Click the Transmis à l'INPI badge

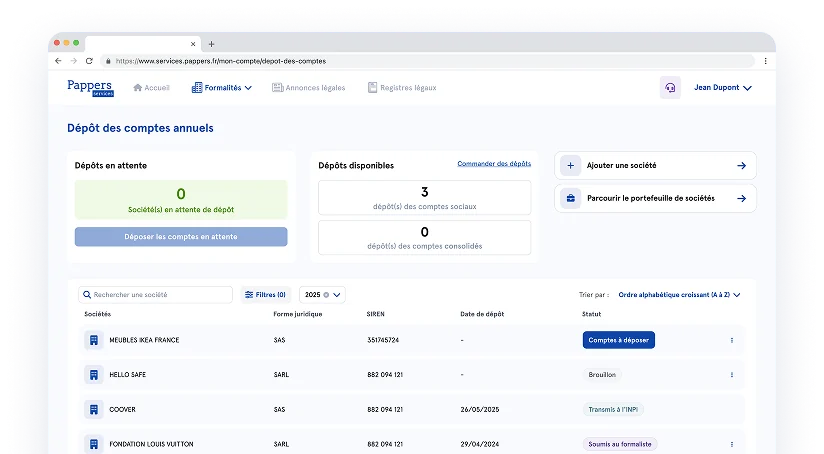click(x=613, y=409)
